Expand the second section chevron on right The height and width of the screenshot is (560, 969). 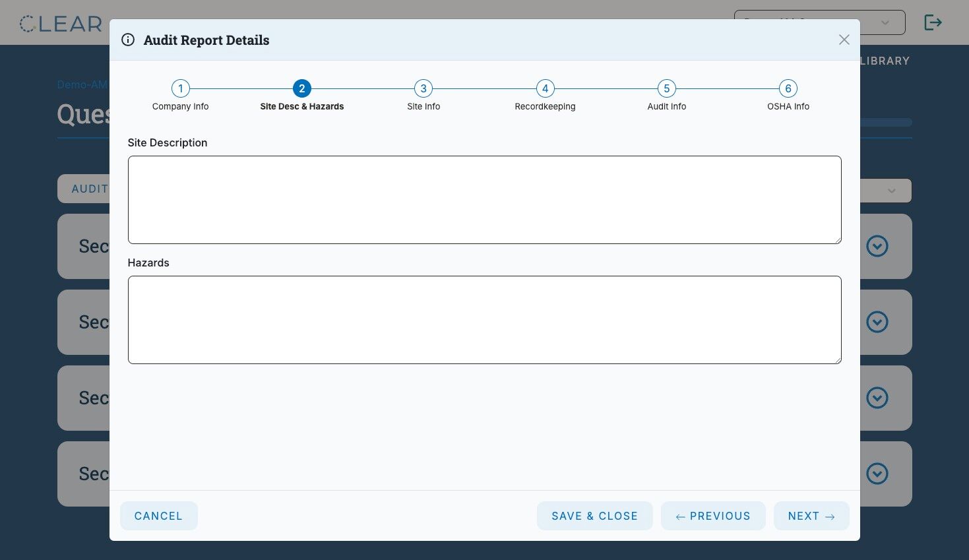[x=877, y=322]
